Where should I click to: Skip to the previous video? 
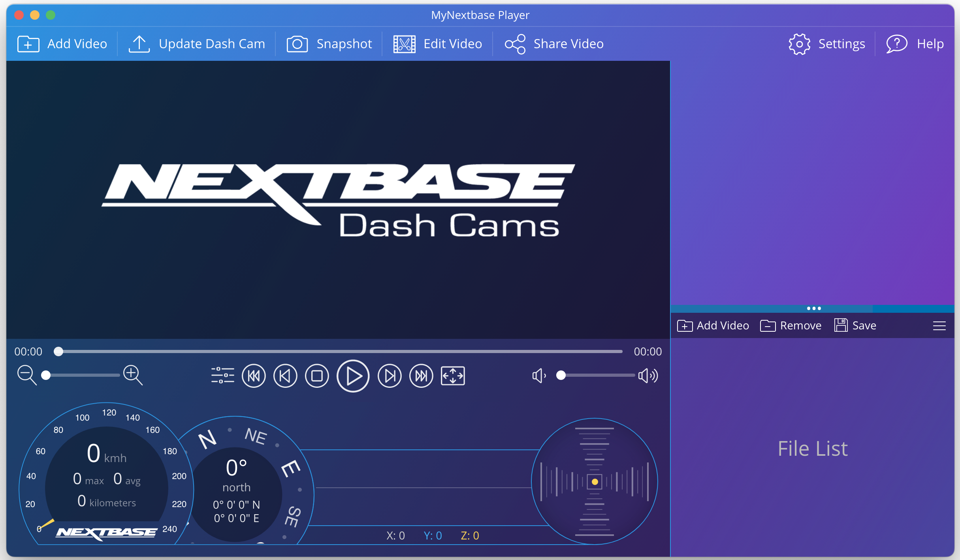pyautogui.click(x=254, y=376)
